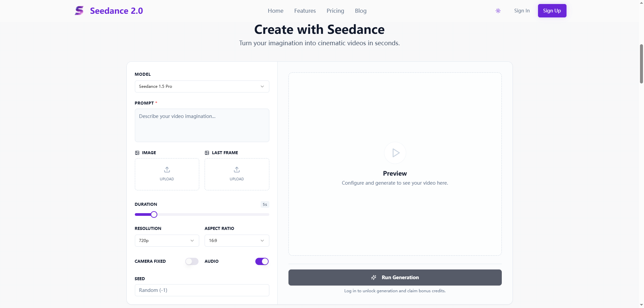Image resolution: width=644 pixels, height=308 pixels.
Task: Open the Model dropdown
Action: pos(202,86)
